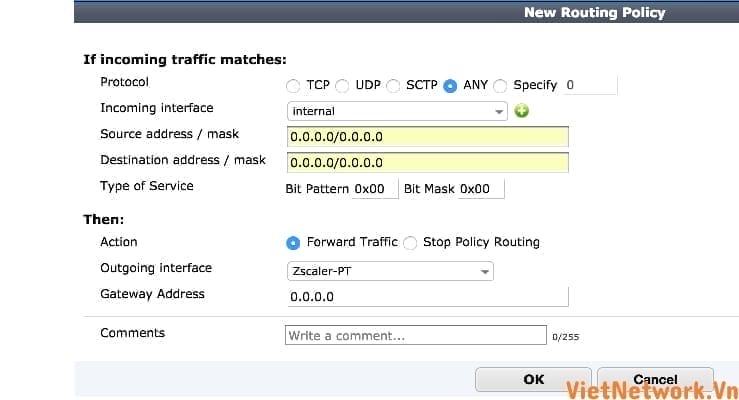The height and width of the screenshot is (400, 739).
Task: Click the Gateway Address input field
Action: [x=427, y=296]
